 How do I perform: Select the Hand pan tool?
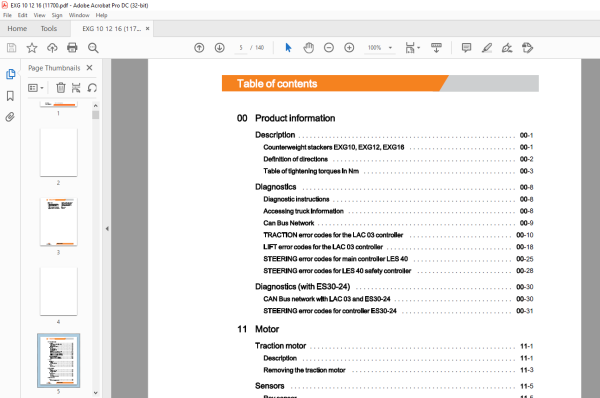click(x=308, y=48)
